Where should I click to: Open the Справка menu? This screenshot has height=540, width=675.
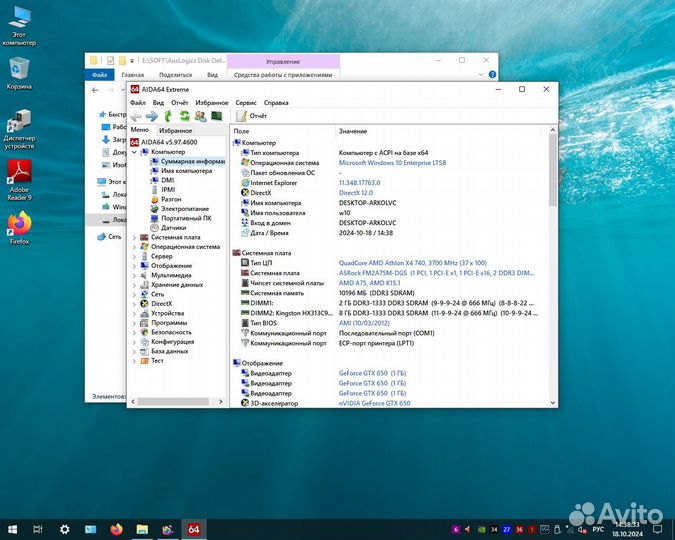pos(276,102)
